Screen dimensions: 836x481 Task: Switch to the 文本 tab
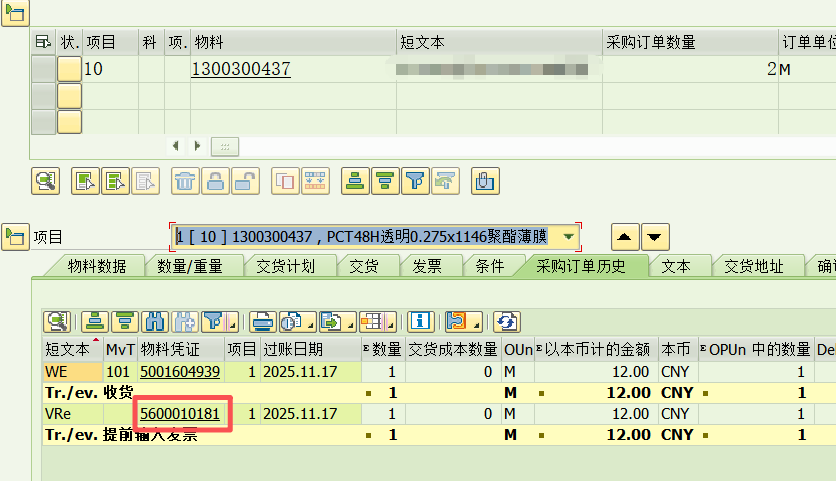click(x=676, y=266)
